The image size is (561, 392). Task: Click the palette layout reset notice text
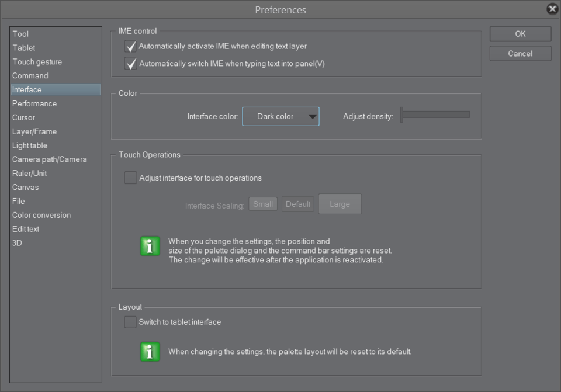(x=290, y=352)
